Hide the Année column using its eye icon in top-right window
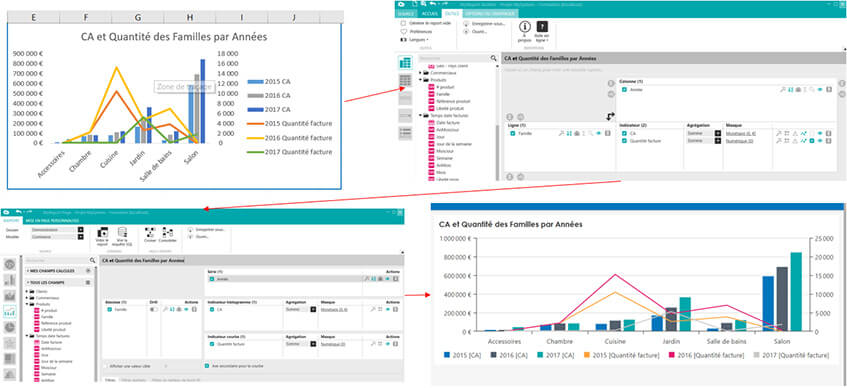Screen dimensions: 847x388 [820, 90]
